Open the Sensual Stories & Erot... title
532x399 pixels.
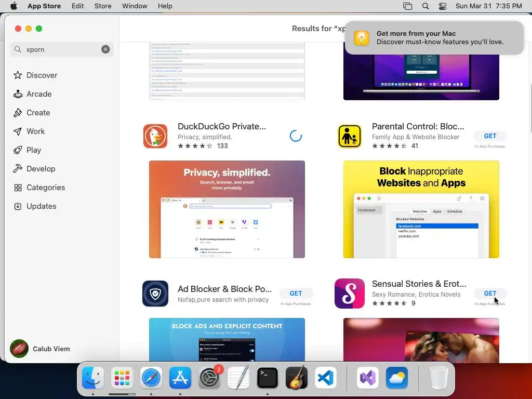pyautogui.click(x=419, y=284)
